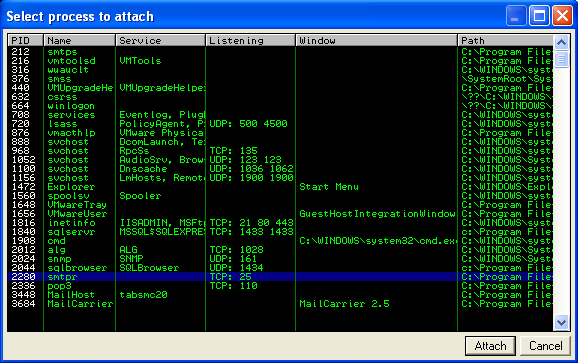
Task: Select the csrss process row
Action: coord(280,97)
